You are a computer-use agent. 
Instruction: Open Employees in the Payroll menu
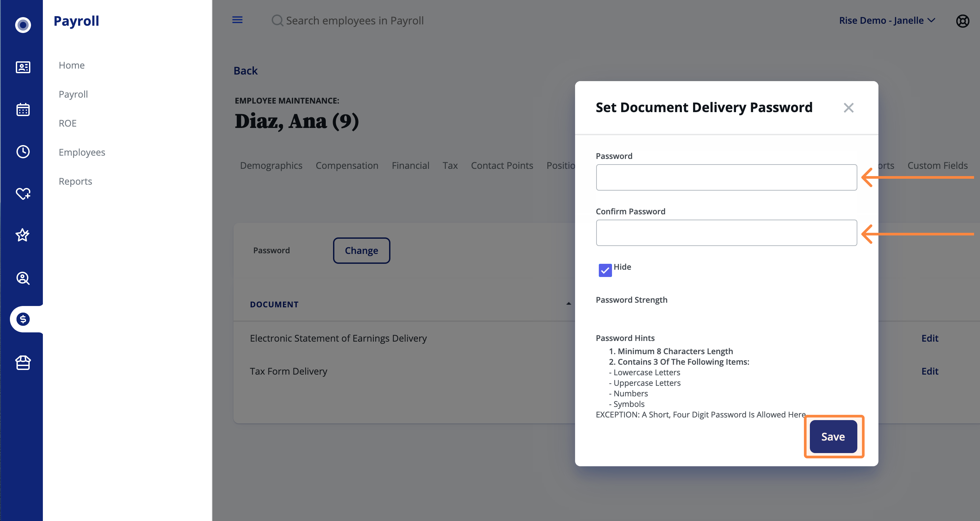point(82,152)
